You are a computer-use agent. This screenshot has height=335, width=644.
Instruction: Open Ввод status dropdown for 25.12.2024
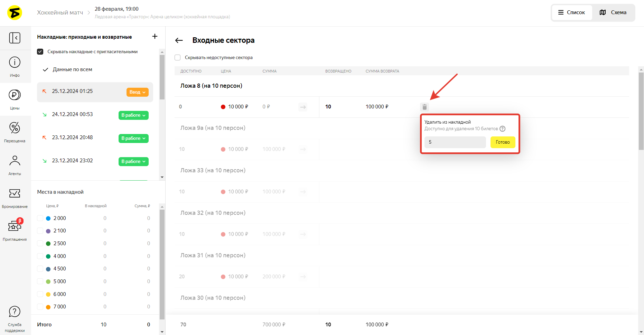(x=137, y=92)
